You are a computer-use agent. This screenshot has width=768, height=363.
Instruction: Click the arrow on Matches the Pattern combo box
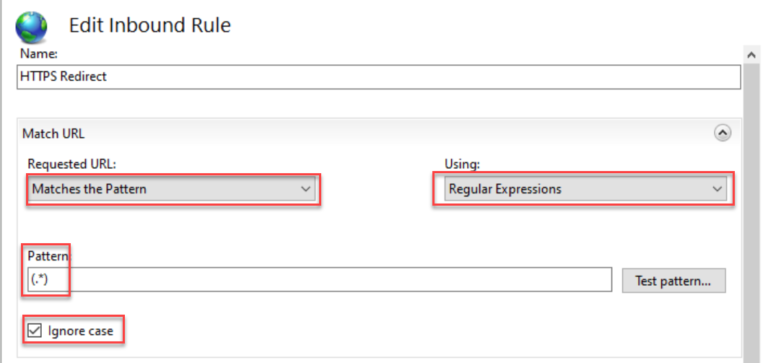click(305, 189)
